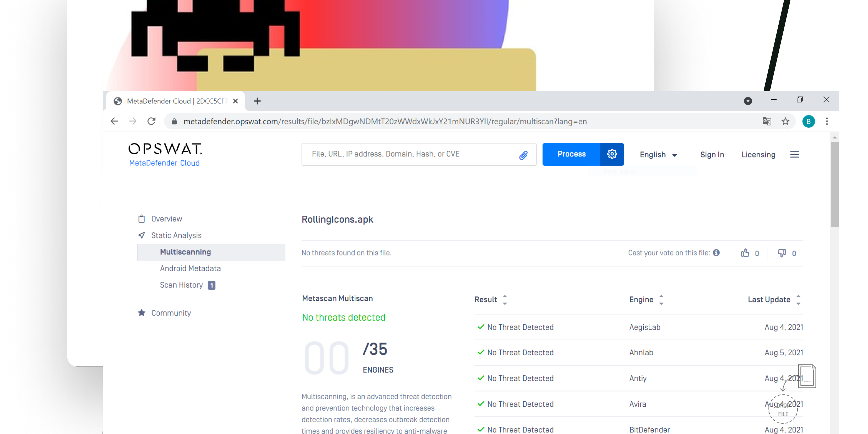This screenshot has width=868, height=434.
Task: Click the page vertical scrollbar thumb
Action: 834,184
